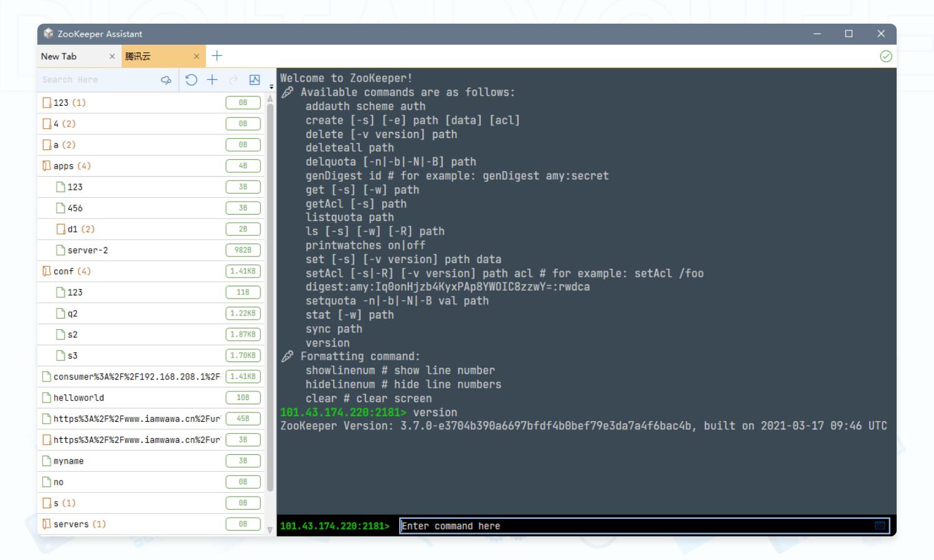The width and height of the screenshot is (934, 560).
Task: Focus the Enter command here input
Action: coord(635,526)
